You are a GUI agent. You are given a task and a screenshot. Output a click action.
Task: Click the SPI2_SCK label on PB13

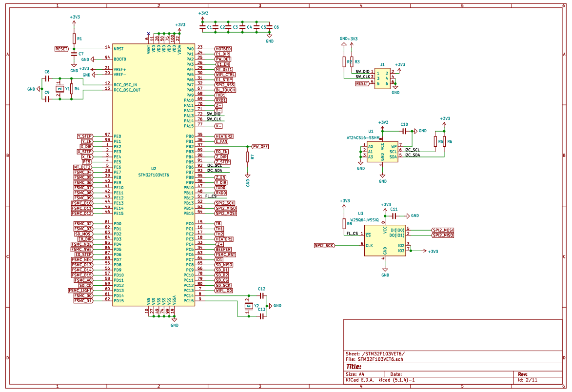(x=225, y=203)
